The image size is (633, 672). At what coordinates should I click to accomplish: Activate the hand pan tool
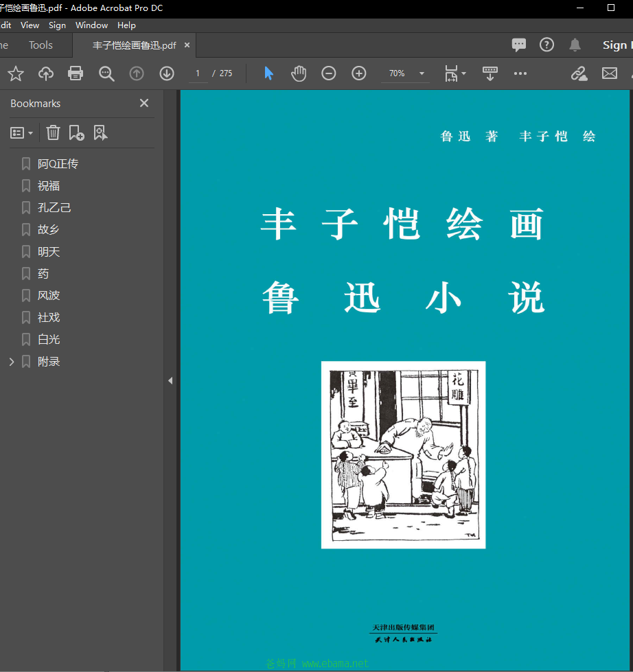click(299, 73)
